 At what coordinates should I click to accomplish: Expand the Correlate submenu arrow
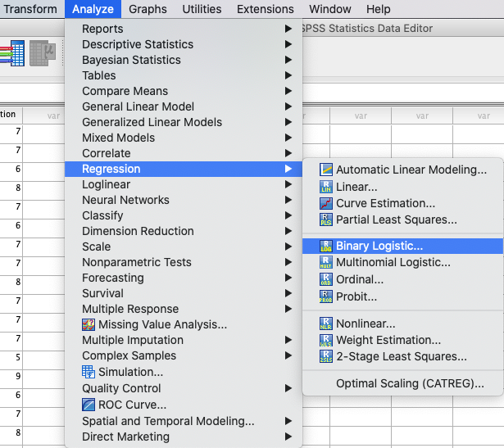point(288,153)
